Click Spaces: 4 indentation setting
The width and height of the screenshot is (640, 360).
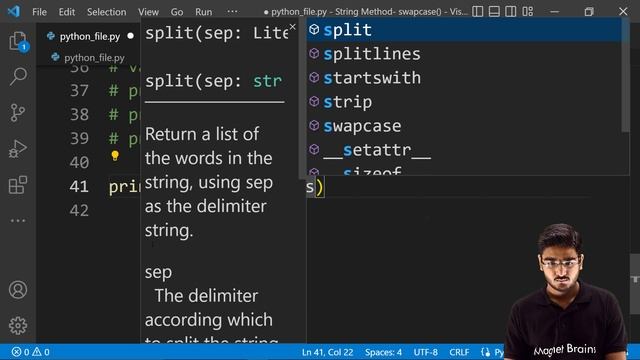383,352
